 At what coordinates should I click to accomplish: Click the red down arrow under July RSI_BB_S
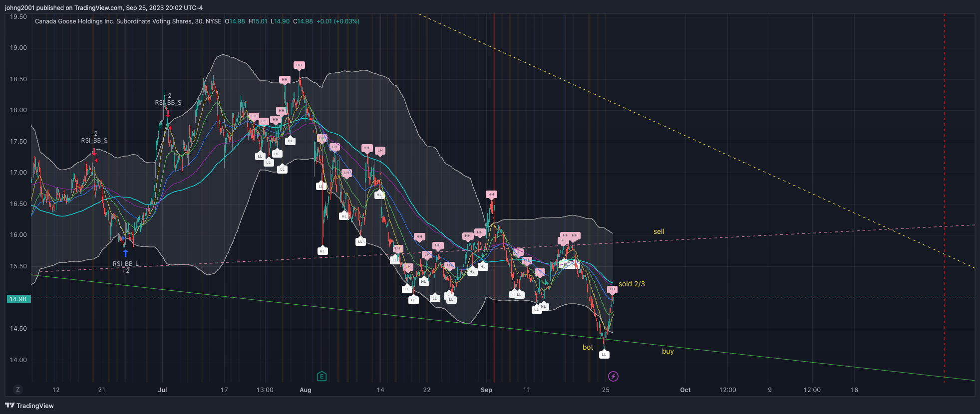pos(168,114)
